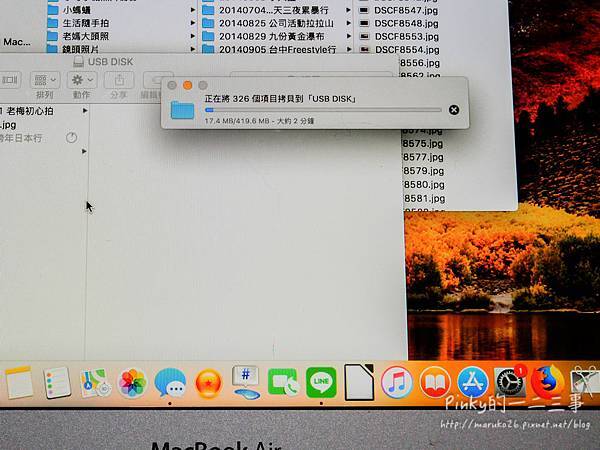Image resolution: width=600 pixels, height=450 pixels.
Task: Open the LibreOffice document icon
Action: click(359, 382)
